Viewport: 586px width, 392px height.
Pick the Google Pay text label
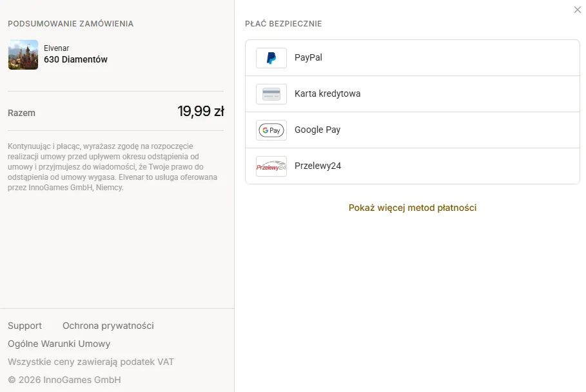(x=317, y=130)
